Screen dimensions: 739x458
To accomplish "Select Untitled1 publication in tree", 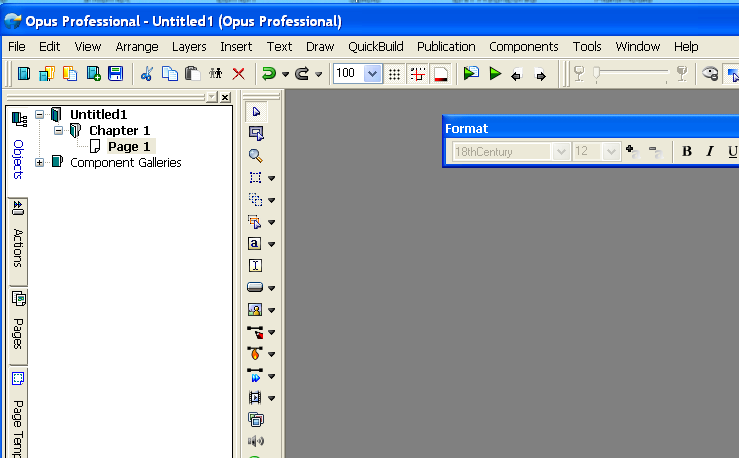I will coord(99,114).
